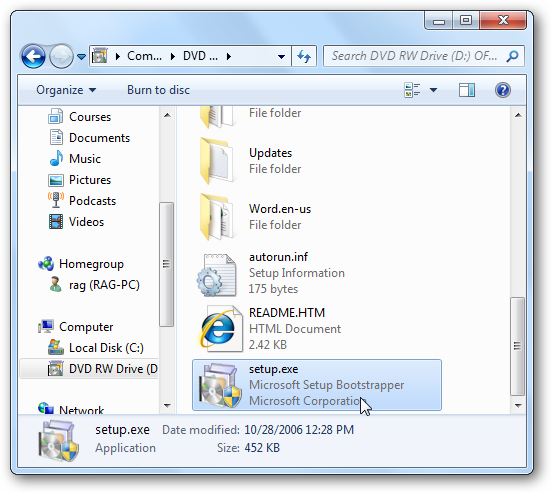Click the refresh icon beside address bar
Viewport: 552px width, 493px height.
pos(304,56)
